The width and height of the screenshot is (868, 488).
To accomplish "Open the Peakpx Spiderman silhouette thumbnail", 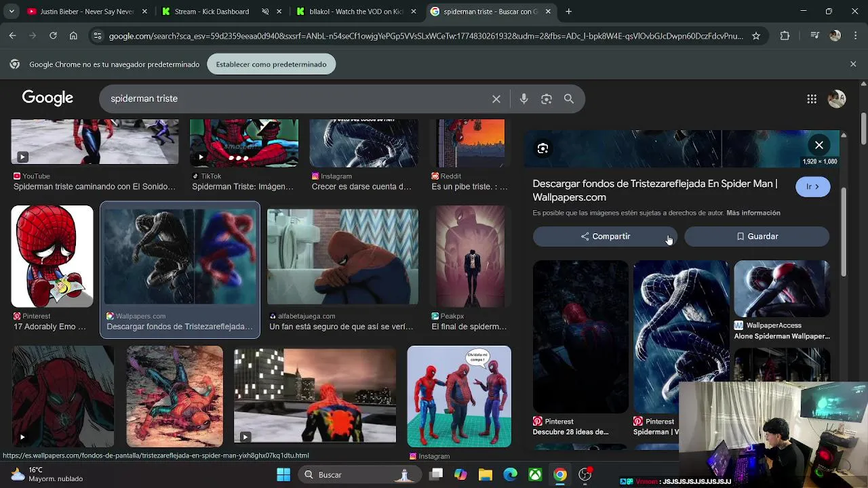I will 470,256.
